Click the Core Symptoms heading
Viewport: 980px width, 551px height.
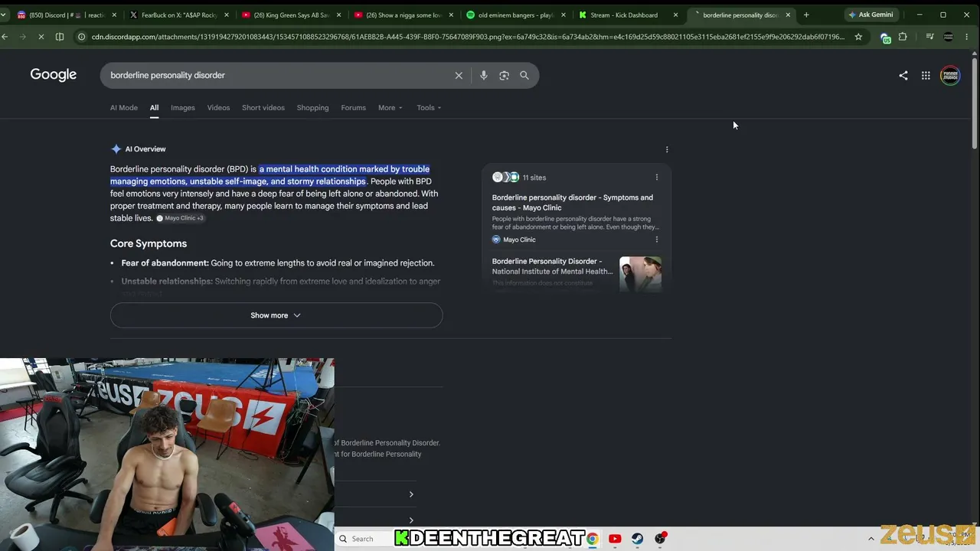tap(149, 243)
